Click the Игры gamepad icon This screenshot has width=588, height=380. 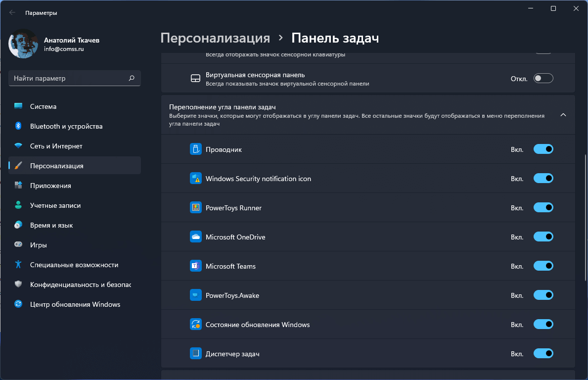[x=18, y=244]
